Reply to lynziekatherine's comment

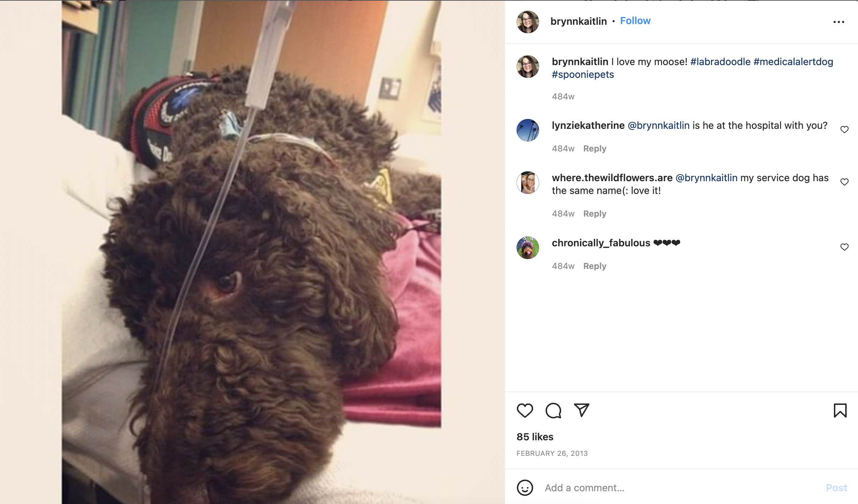click(x=595, y=149)
